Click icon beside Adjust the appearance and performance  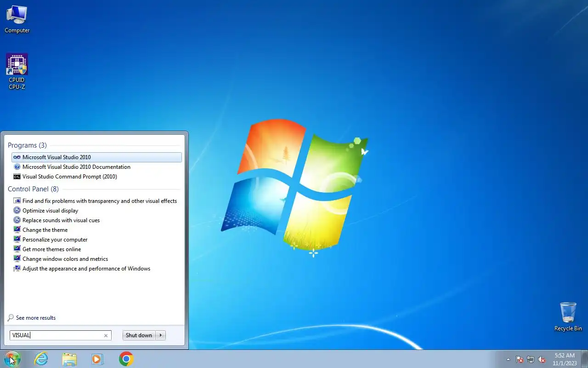click(17, 269)
